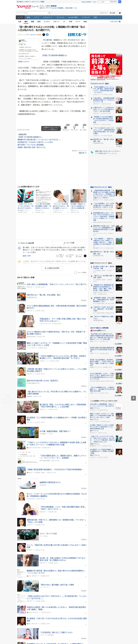Click the 'なるほど' reaction on first comment
The width and height of the screenshot is (138, 644).
[x=70, y=256]
